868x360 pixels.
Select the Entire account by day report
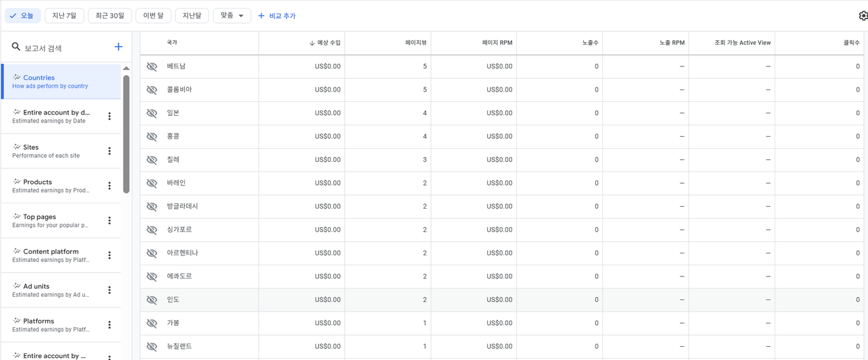[x=51, y=116]
